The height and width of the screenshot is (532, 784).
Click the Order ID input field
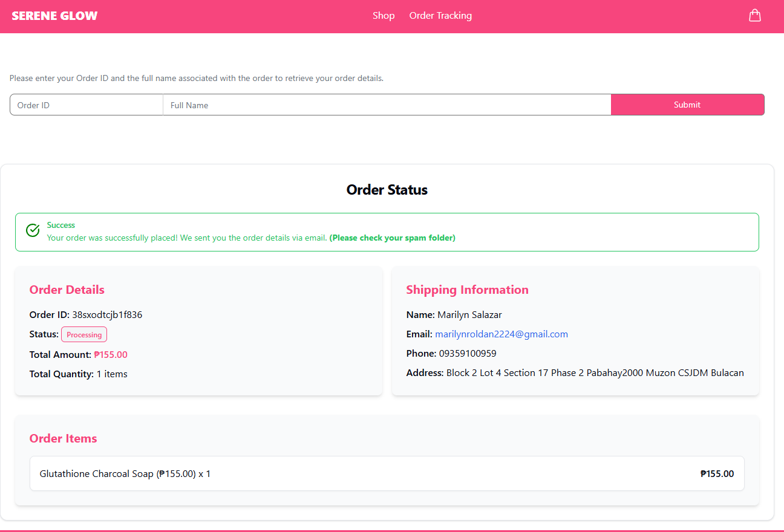coord(85,105)
